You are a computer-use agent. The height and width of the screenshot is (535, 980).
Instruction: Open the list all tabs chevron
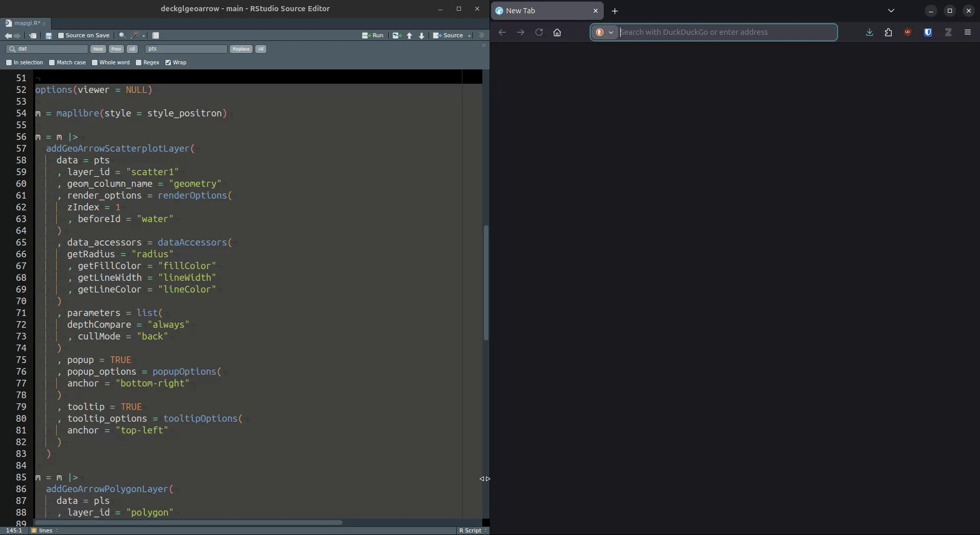coord(891,11)
